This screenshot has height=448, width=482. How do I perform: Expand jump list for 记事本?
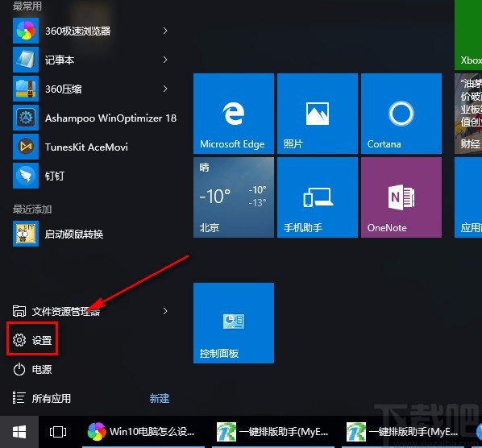click(165, 60)
